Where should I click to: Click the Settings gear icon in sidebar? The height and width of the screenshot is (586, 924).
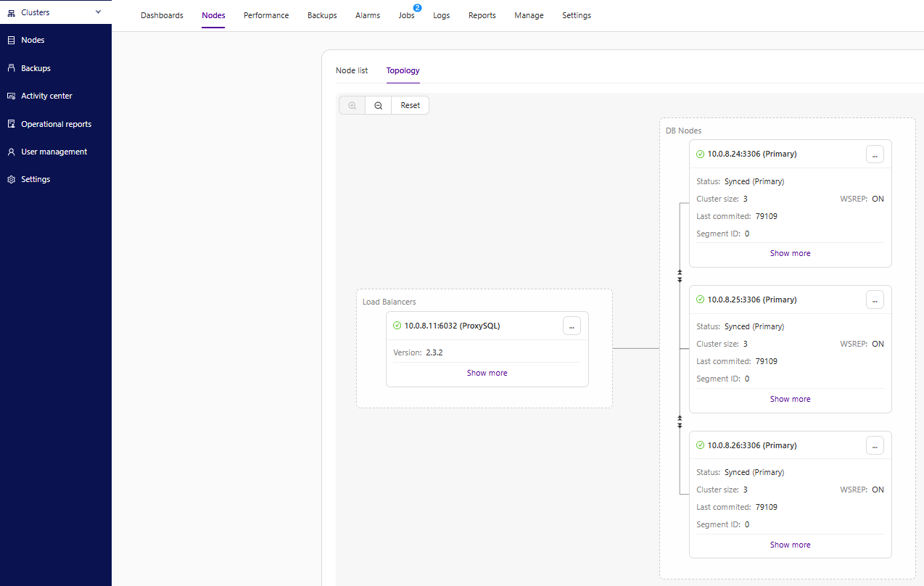pyautogui.click(x=11, y=179)
